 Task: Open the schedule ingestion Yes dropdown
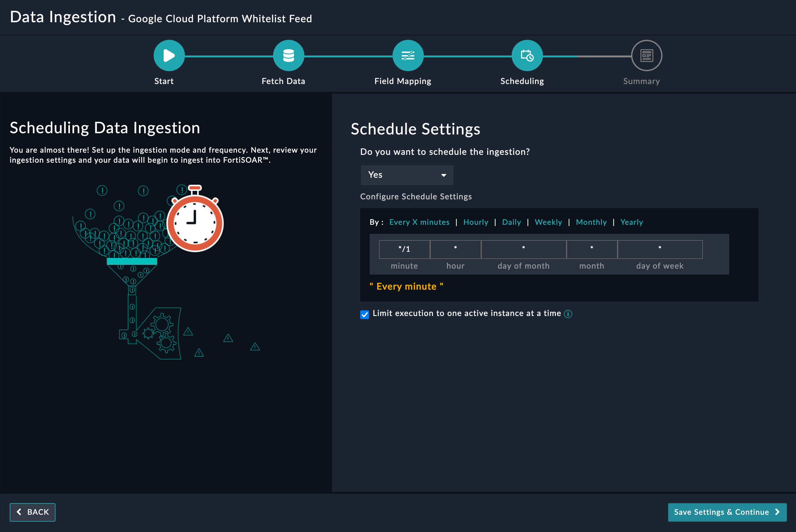click(x=407, y=175)
